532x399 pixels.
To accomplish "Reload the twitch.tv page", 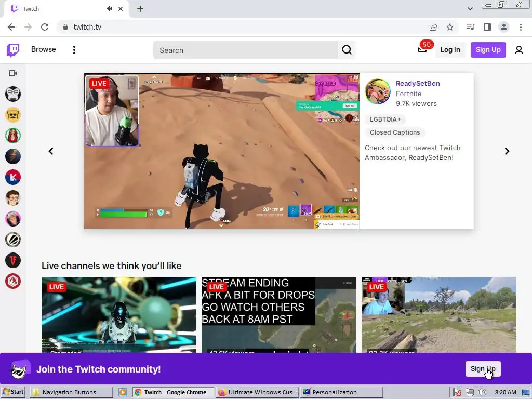I will click(x=45, y=27).
